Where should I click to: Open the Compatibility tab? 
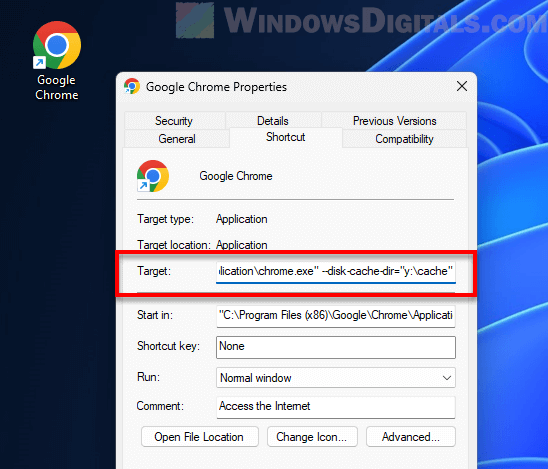click(404, 139)
